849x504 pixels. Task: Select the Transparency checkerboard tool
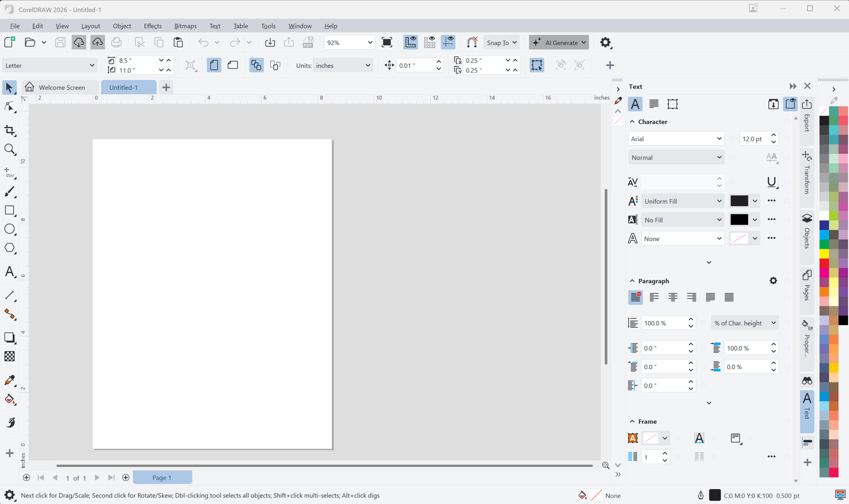pyautogui.click(x=10, y=357)
